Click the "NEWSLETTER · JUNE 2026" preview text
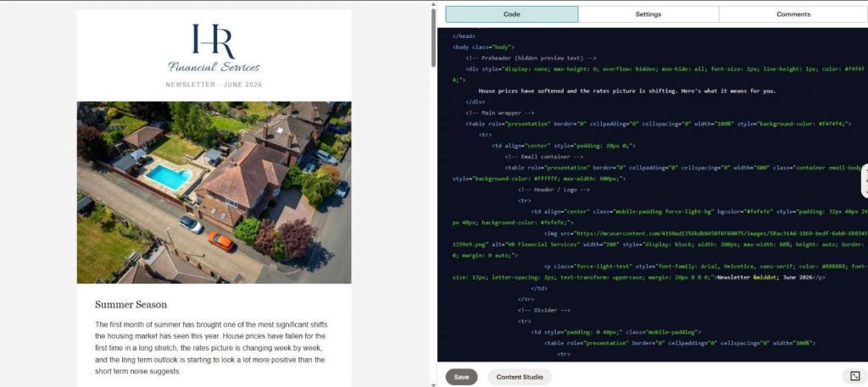 tap(214, 86)
